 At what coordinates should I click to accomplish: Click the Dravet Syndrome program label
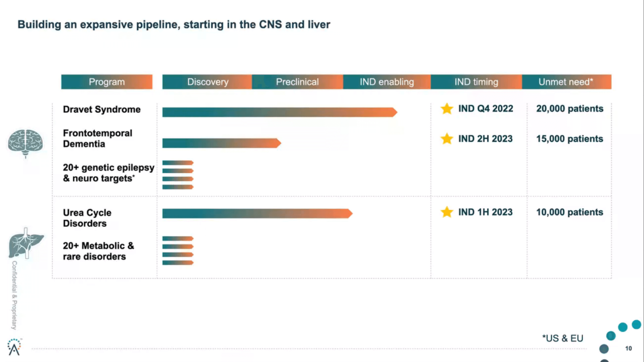tap(102, 109)
